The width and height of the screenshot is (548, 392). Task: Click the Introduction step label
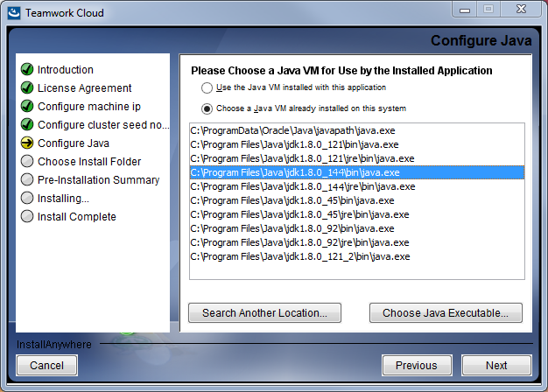66,70
